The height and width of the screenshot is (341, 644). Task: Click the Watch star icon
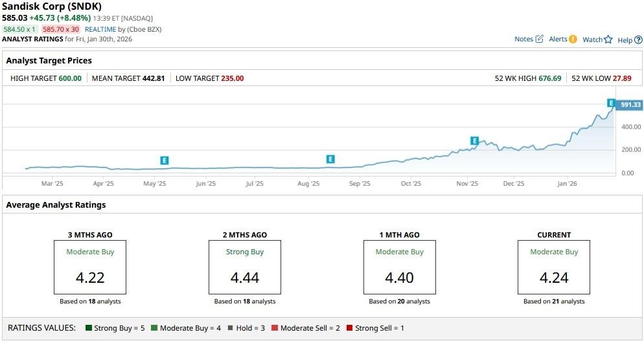[x=608, y=39]
